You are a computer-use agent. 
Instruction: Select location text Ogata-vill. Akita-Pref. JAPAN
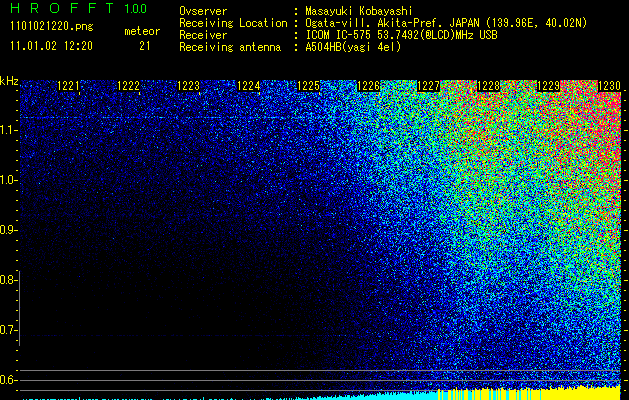point(390,23)
